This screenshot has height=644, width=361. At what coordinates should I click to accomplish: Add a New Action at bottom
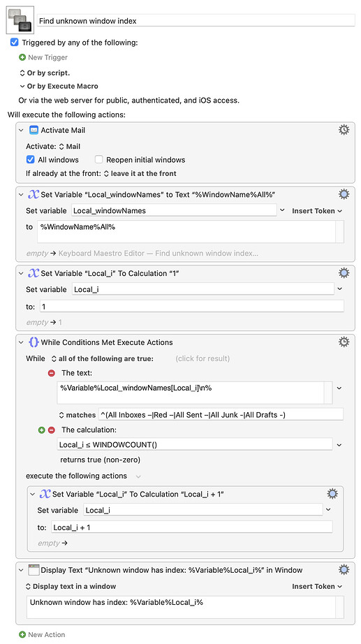(42, 634)
